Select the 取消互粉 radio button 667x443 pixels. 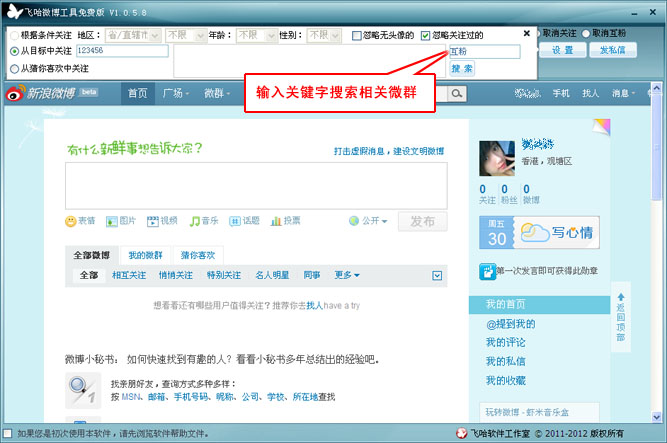pyautogui.click(x=586, y=33)
